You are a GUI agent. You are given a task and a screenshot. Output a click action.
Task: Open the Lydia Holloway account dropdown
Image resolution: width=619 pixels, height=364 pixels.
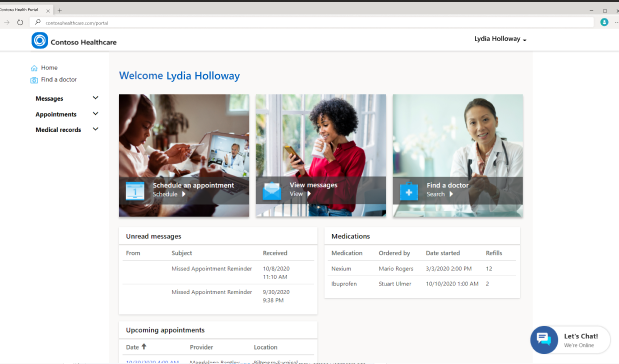(500, 39)
